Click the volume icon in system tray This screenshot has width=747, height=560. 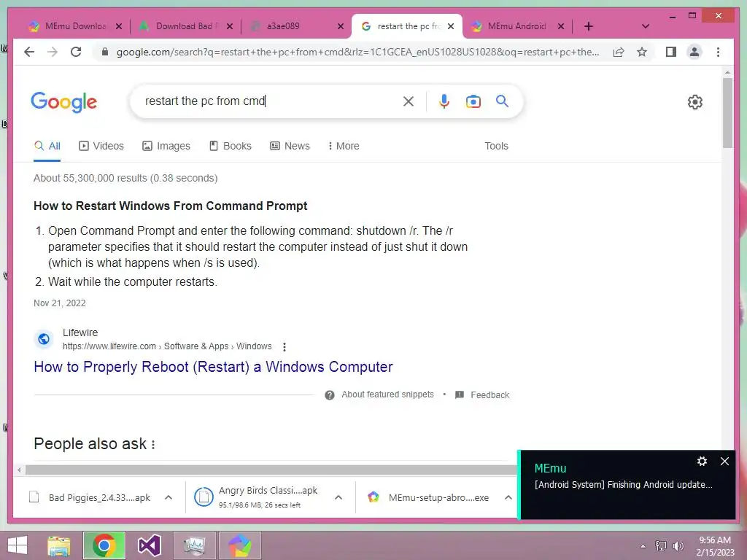point(678,546)
